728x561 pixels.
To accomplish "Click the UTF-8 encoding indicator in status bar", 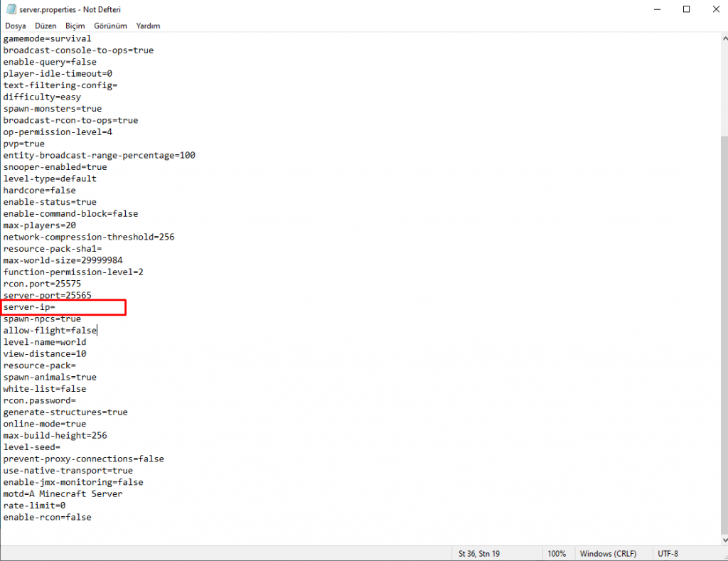I will tap(668, 553).
